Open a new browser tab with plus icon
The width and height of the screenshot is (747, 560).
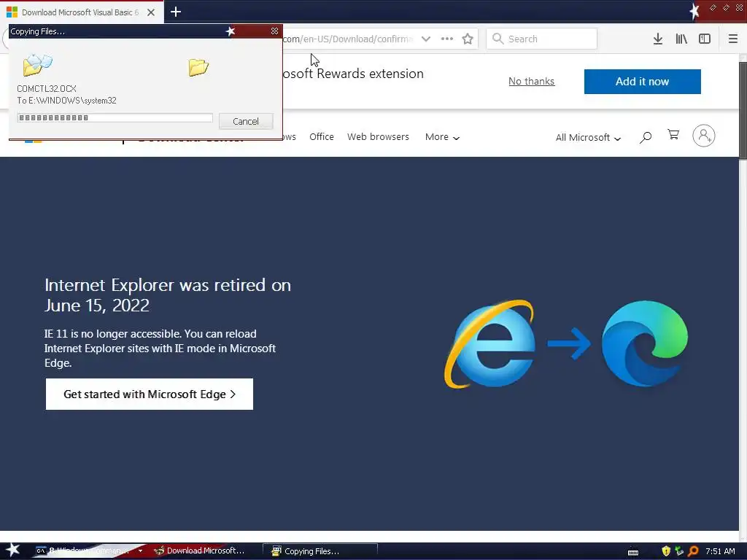176,12
